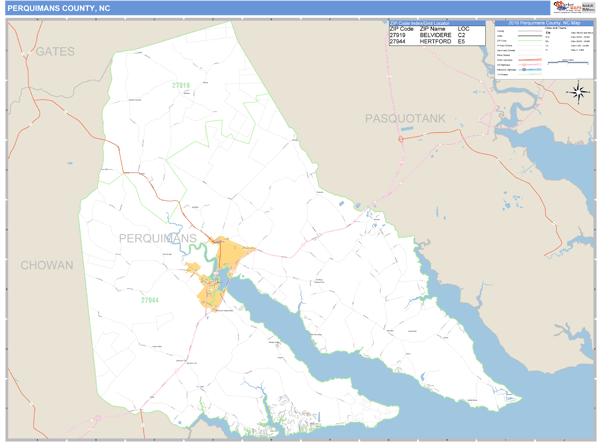
Task: Select the 2016 Perquimans County legend title
Action: [543, 23]
